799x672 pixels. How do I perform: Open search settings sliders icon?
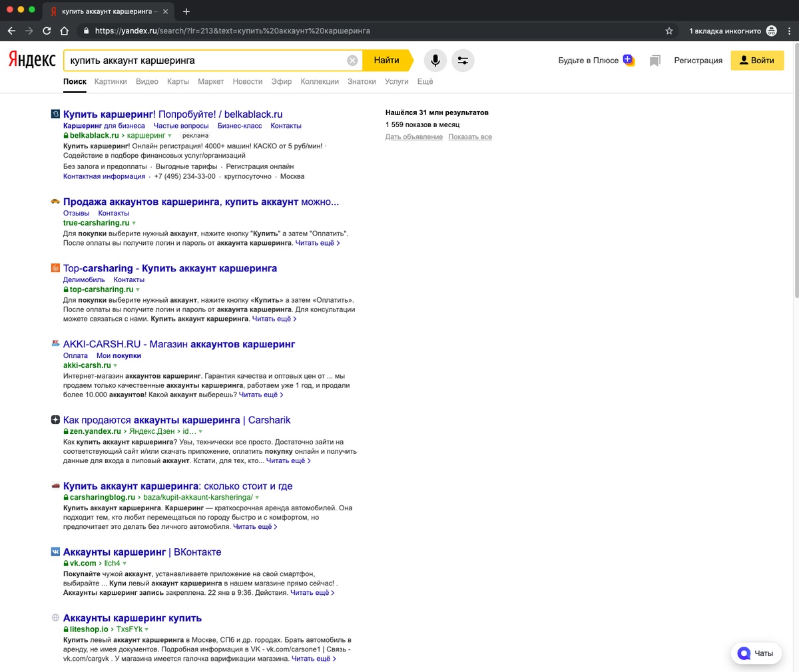tap(463, 61)
